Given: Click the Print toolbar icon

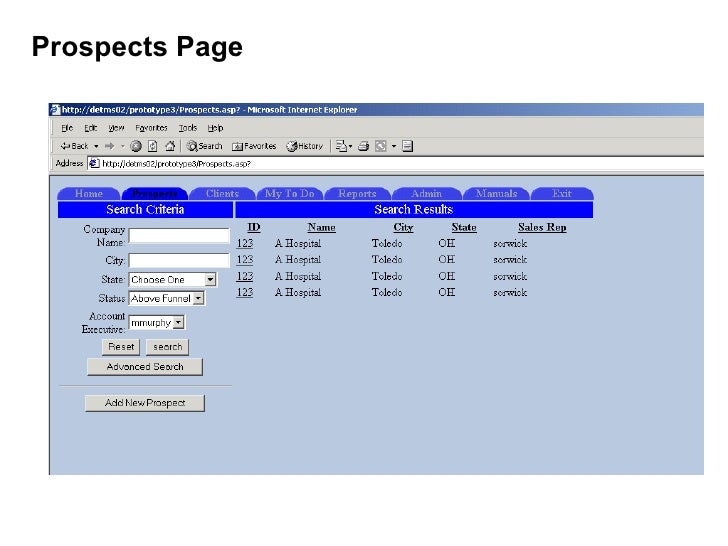Looking at the screenshot, I should (363, 146).
